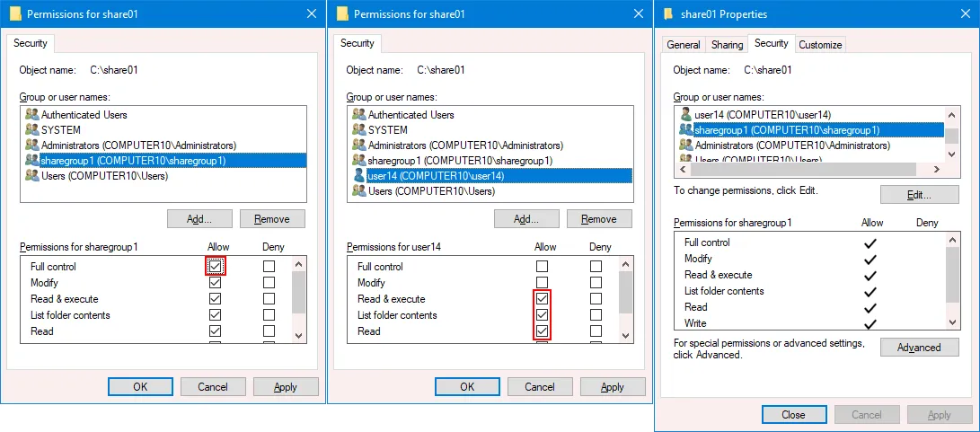Click the group icon beside Authenticated Users in leftmost dialog
The height and width of the screenshot is (432, 980).
pyautogui.click(x=32, y=115)
